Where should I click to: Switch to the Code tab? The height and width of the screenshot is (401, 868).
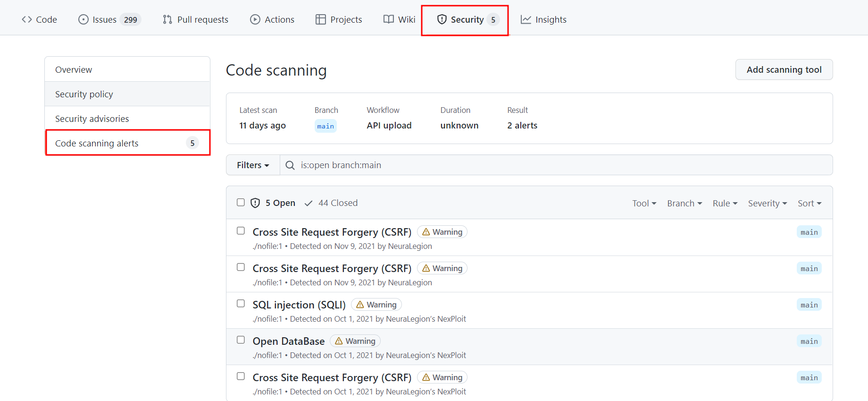tap(39, 19)
